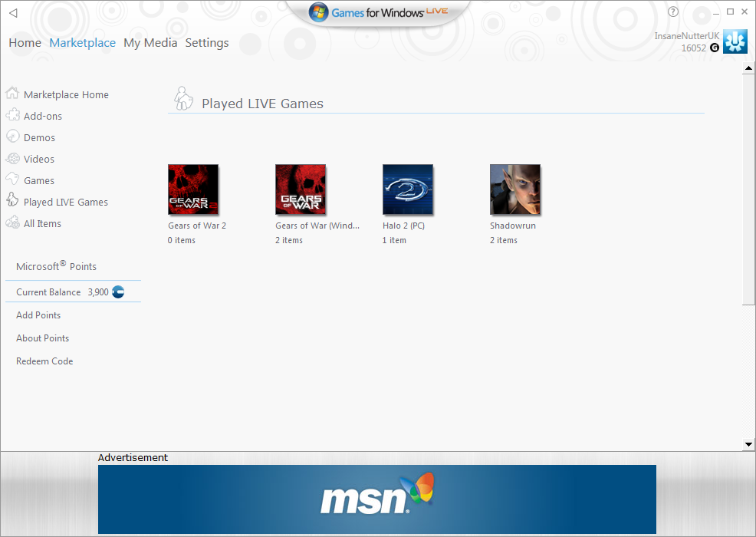The height and width of the screenshot is (537, 756).
Task: Select Played LIVE Games in sidebar
Action: click(66, 203)
